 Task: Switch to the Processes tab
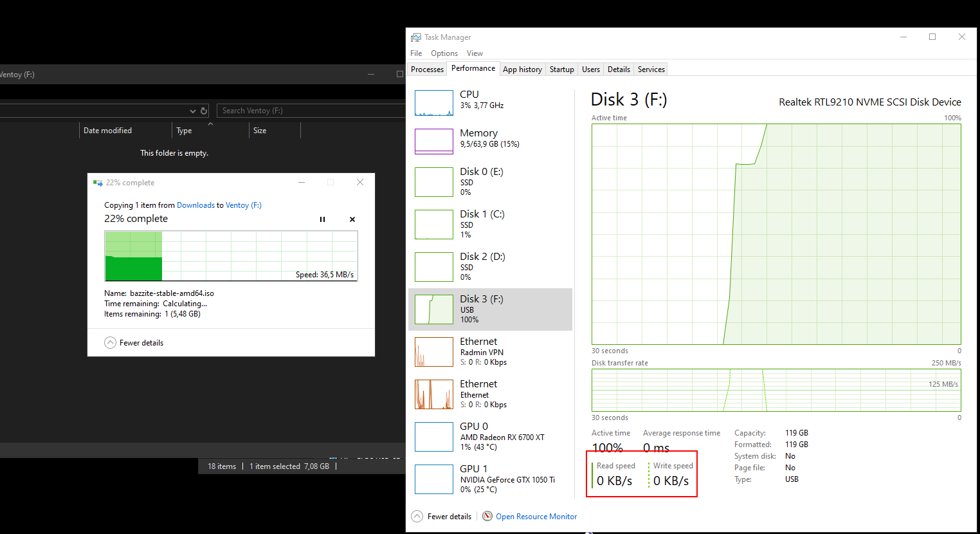coord(427,69)
